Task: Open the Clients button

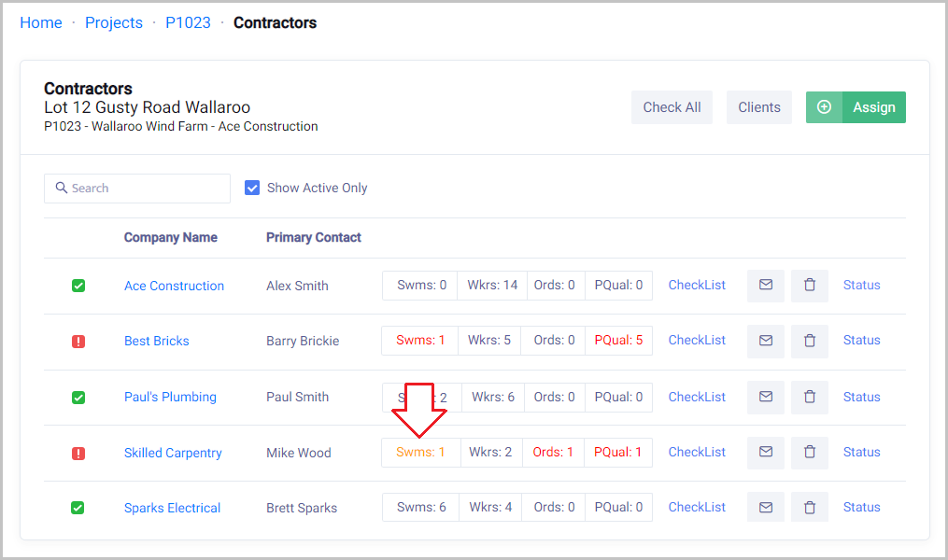Action: [x=759, y=107]
